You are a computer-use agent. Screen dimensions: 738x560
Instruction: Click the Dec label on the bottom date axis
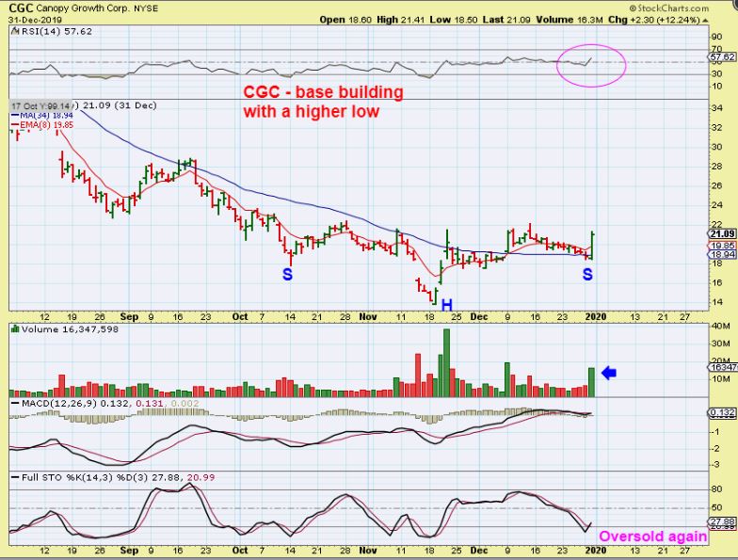pos(479,550)
